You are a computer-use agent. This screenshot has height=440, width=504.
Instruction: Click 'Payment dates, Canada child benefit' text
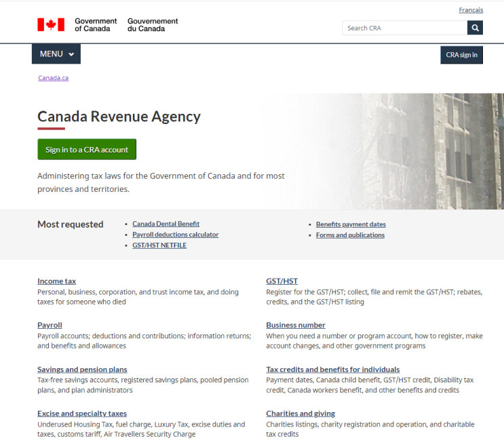[x=370, y=385]
